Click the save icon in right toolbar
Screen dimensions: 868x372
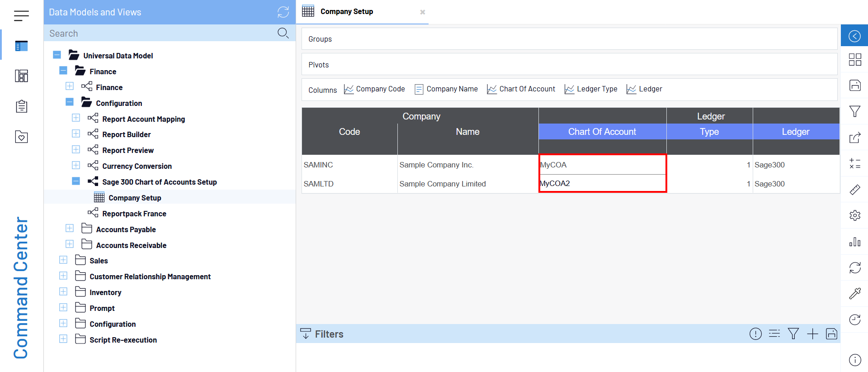[x=854, y=86]
